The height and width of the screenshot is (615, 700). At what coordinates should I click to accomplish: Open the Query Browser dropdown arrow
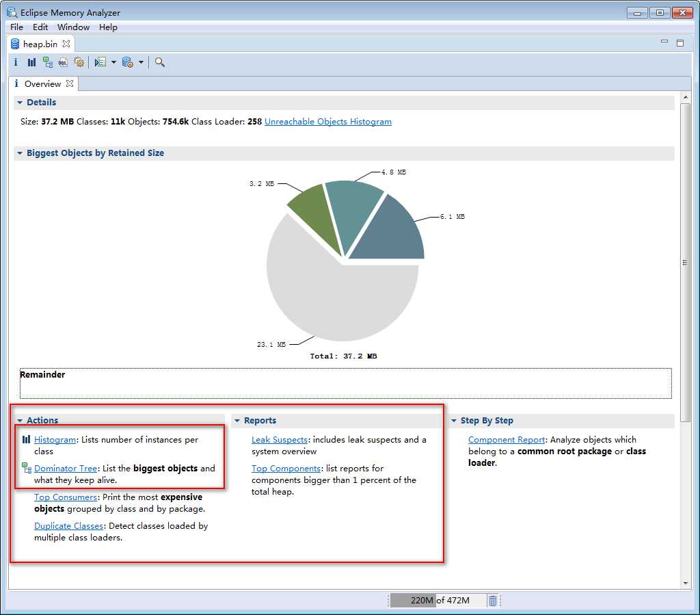pos(141,62)
